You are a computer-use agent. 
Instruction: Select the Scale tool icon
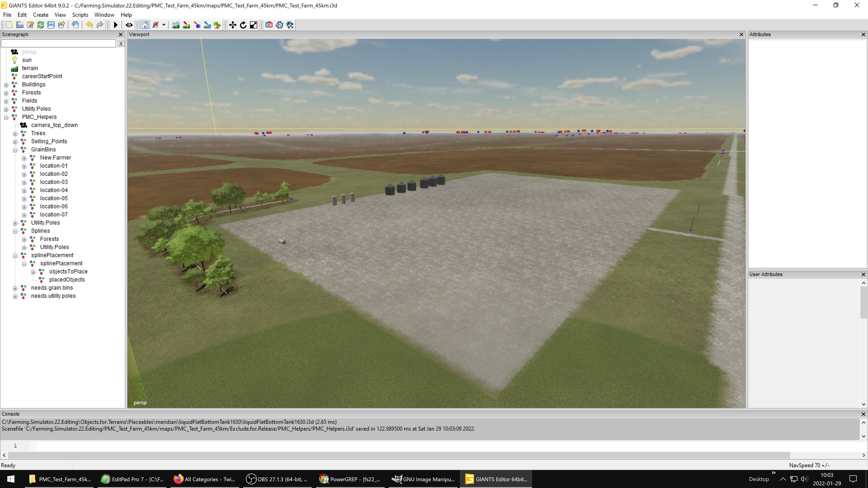click(254, 25)
